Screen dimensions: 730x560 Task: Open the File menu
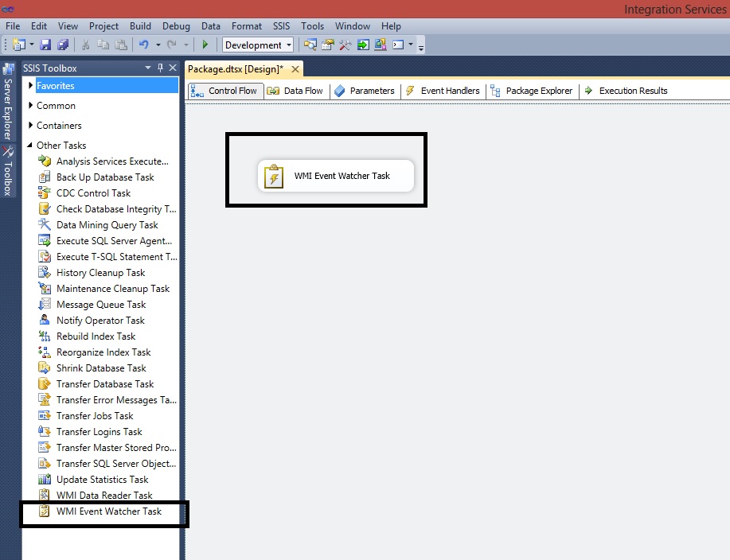[13, 26]
